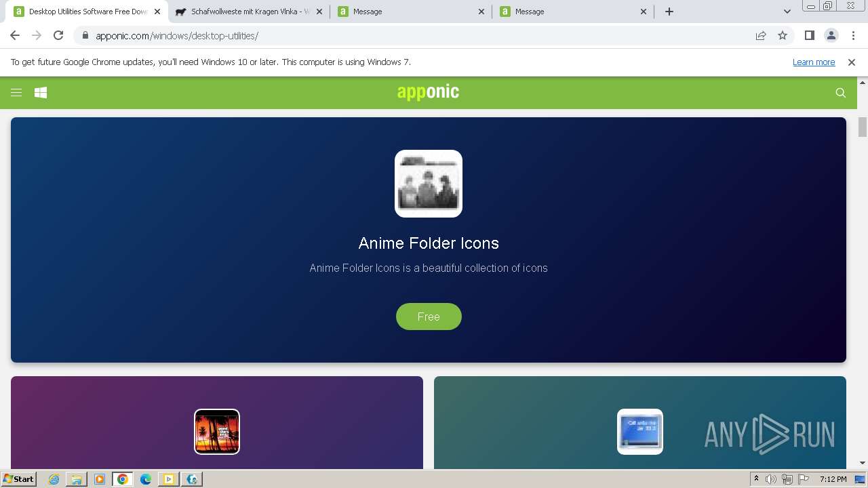
Task: Bookmark this page with the star
Action: coord(783,36)
